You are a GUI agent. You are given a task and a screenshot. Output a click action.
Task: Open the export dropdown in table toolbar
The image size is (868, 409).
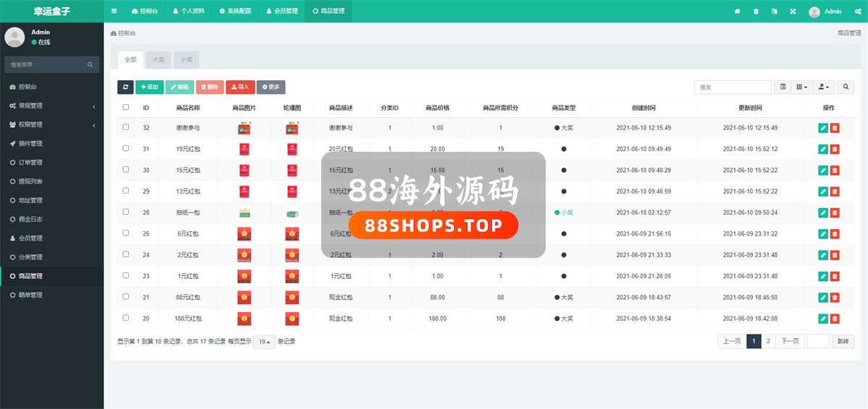[x=823, y=87]
